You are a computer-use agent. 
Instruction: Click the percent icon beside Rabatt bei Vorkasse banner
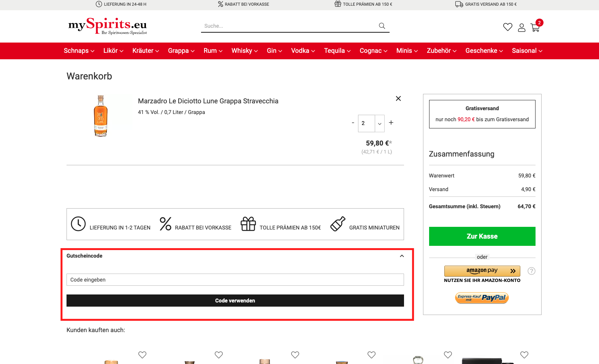[165, 224]
